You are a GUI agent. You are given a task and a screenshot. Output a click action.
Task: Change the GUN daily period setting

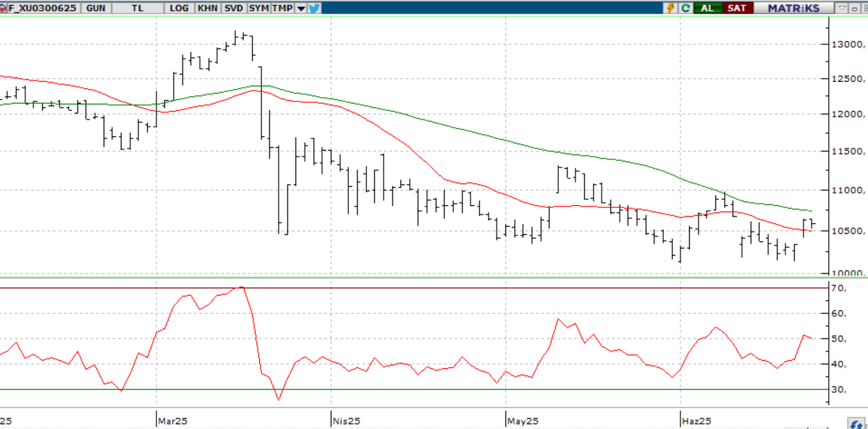point(97,8)
